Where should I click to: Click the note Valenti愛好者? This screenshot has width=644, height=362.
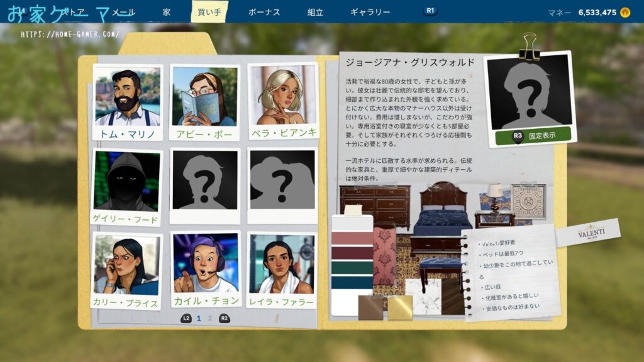click(498, 243)
